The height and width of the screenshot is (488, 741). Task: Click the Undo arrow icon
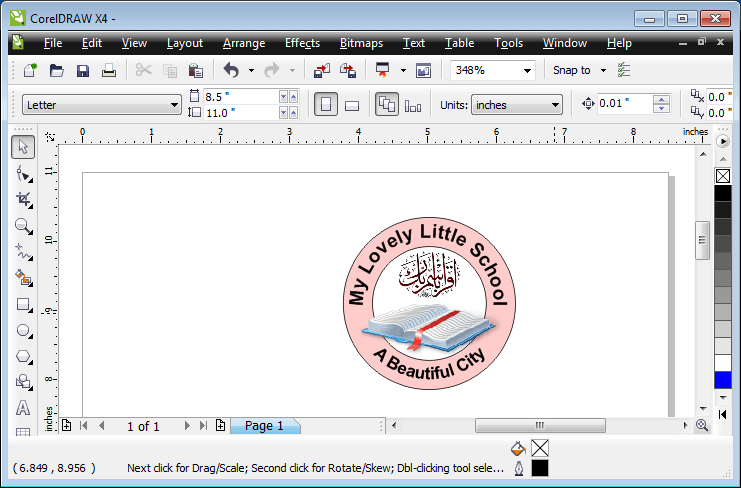coord(231,70)
